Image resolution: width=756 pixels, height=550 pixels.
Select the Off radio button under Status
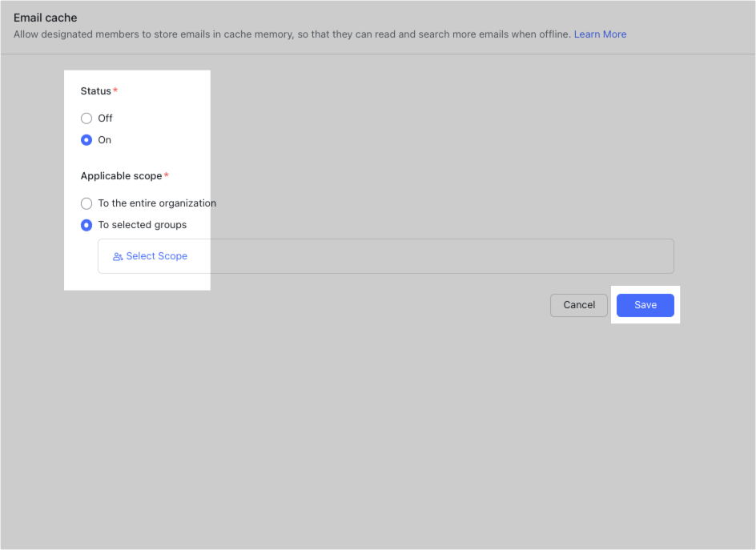point(86,118)
